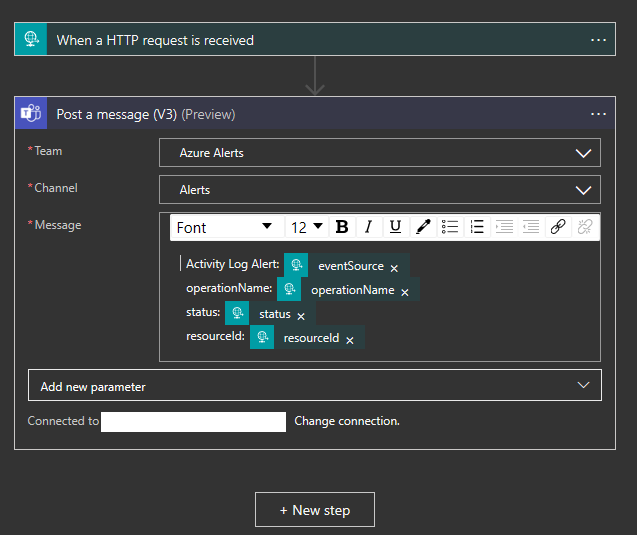Insert a bulleted list
This screenshot has height=535, width=637.
coord(450,227)
